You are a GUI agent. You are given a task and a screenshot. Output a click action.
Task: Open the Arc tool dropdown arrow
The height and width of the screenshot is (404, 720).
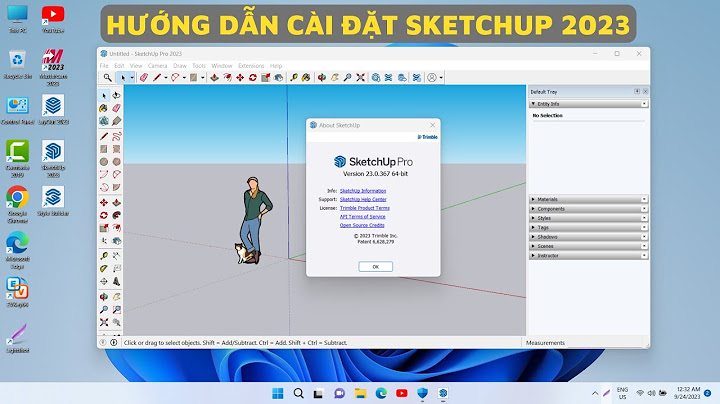[x=184, y=78]
